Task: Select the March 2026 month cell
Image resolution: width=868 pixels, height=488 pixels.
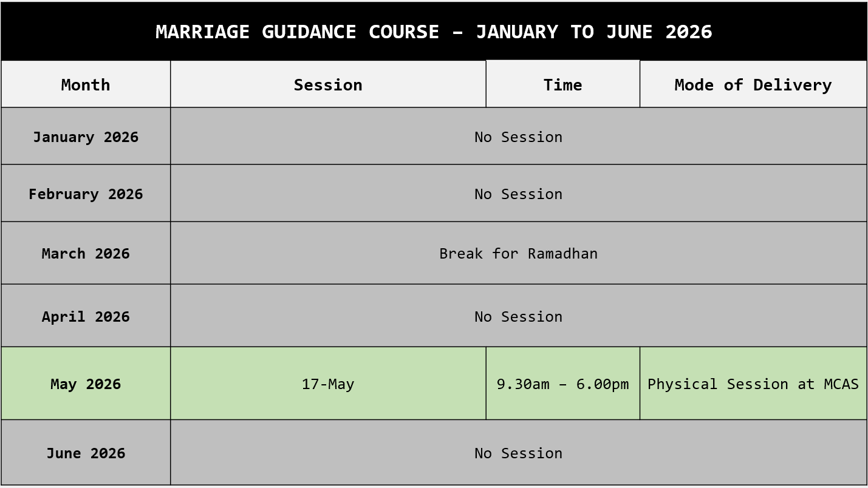Action: click(86, 254)
